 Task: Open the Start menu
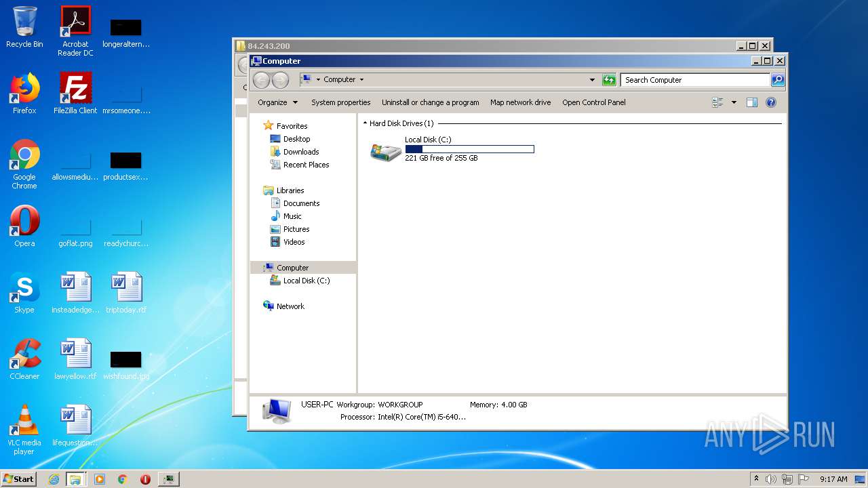pos(18,479)
